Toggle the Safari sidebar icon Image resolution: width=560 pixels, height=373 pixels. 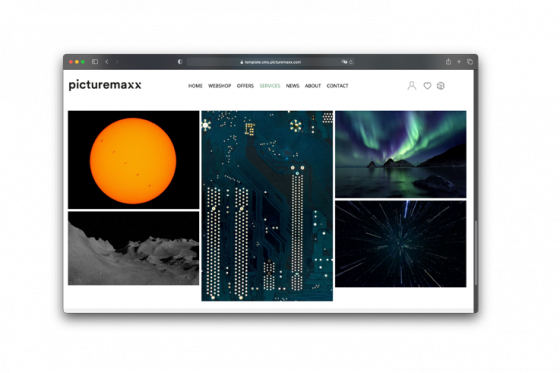(95, 62)
